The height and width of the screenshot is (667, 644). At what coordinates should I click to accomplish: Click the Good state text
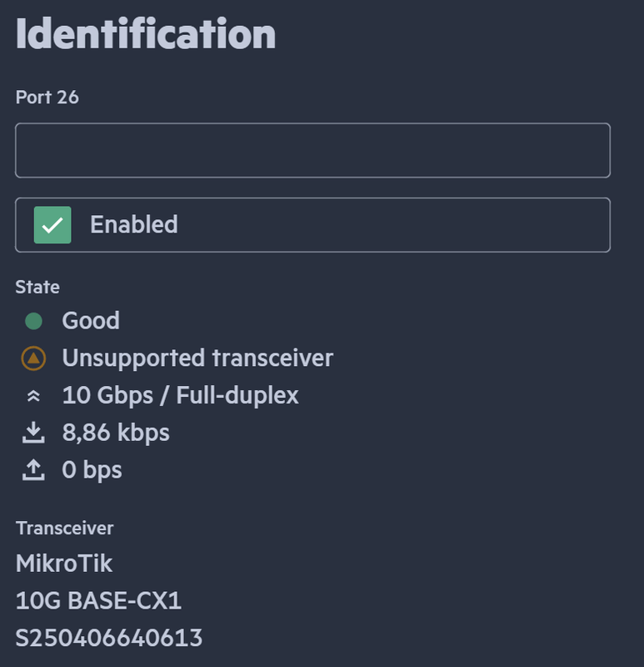pyautogui.click(x=91, y=321)
